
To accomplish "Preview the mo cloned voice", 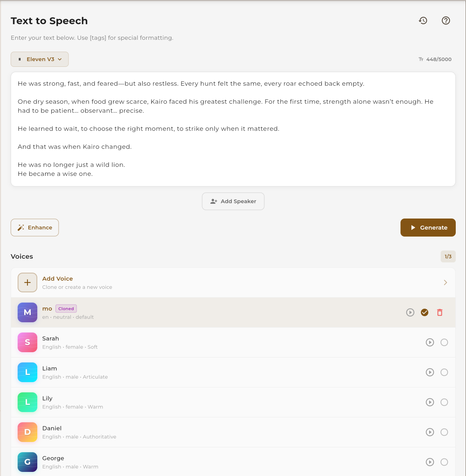I will click(x=410, y=312).
